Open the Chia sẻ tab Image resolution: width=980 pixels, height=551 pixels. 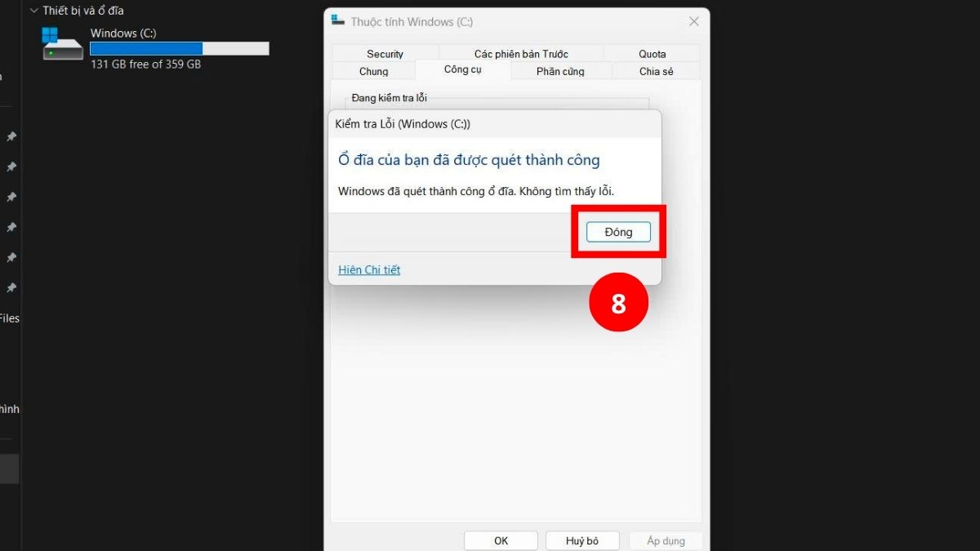[x=656, y=72]
